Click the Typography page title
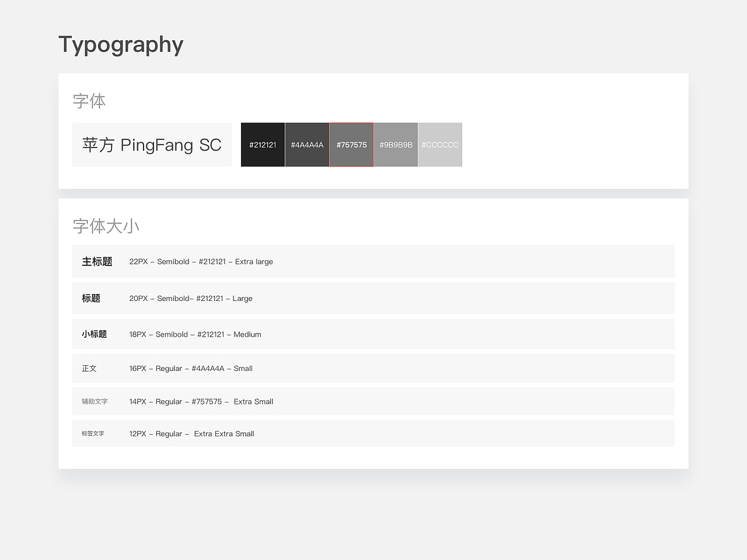This screenshot has width=747, height=560. (120, 44)
